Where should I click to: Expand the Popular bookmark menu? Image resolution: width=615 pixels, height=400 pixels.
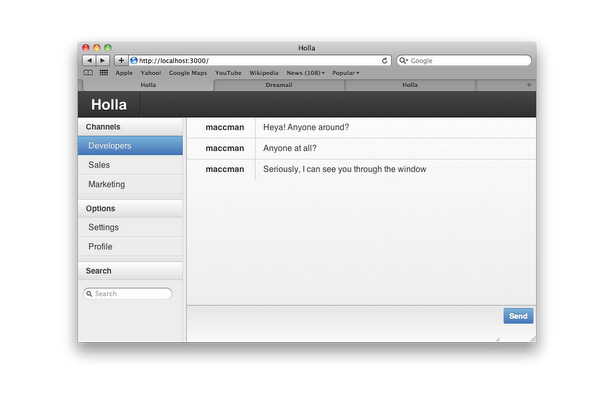[345, 73]
